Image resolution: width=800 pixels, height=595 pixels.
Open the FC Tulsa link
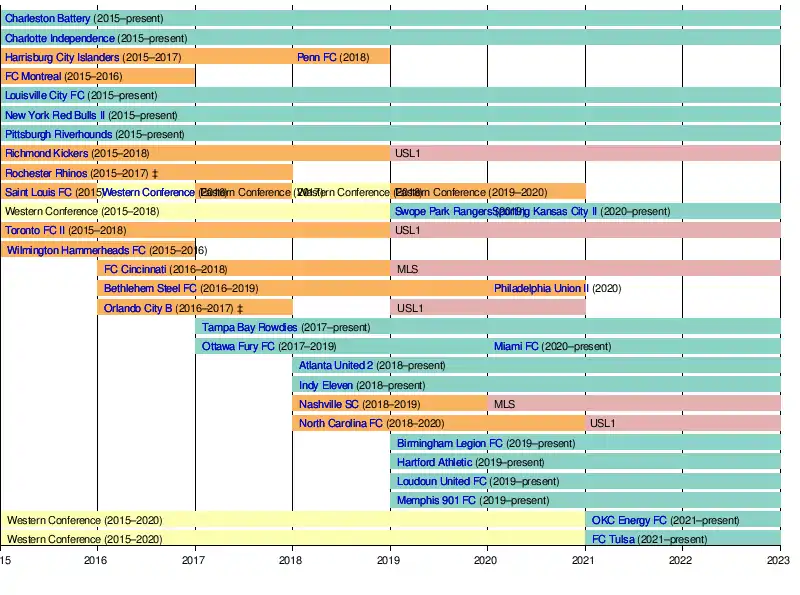click(613, 539)
